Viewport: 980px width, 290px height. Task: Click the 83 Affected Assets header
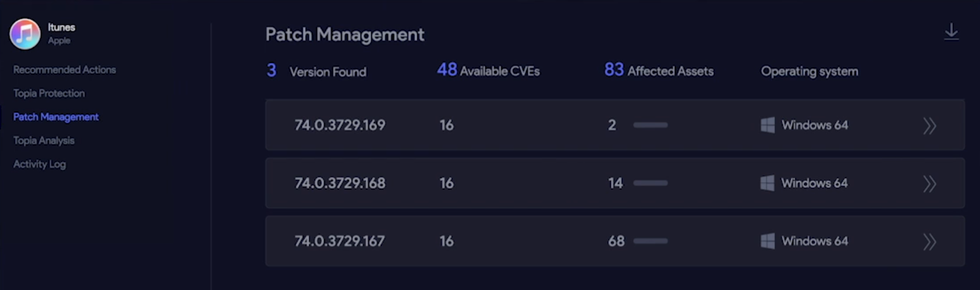(659, 71)
